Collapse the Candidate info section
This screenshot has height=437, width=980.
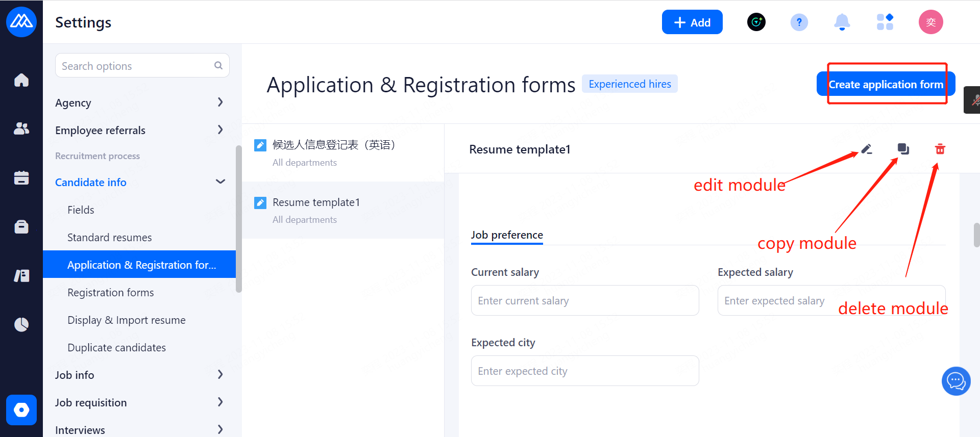tap(220, 182)
